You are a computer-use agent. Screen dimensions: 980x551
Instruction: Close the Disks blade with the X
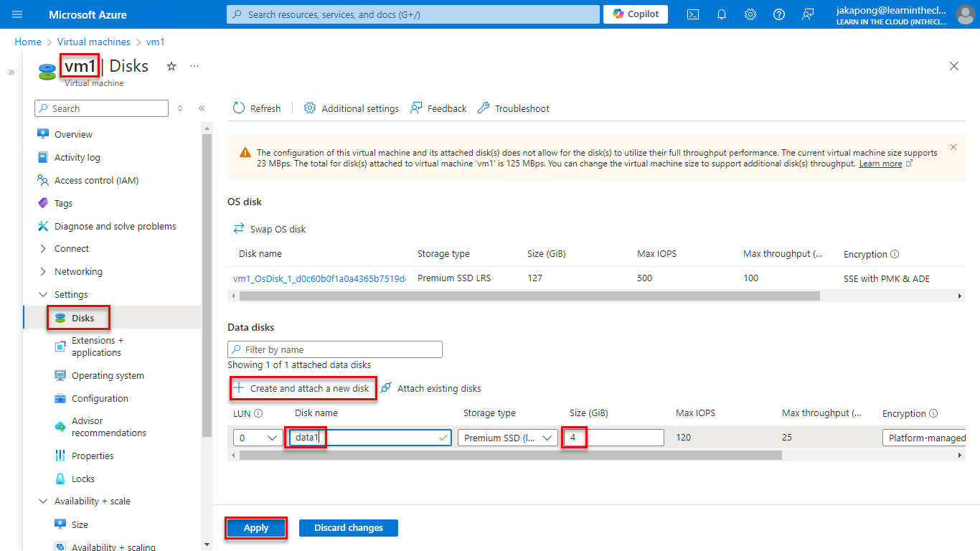point(954,66)
